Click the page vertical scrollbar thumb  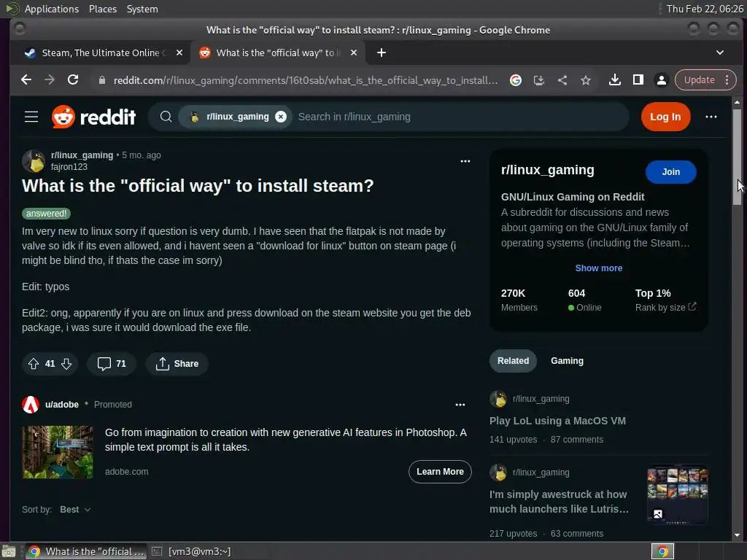[737, 157]
